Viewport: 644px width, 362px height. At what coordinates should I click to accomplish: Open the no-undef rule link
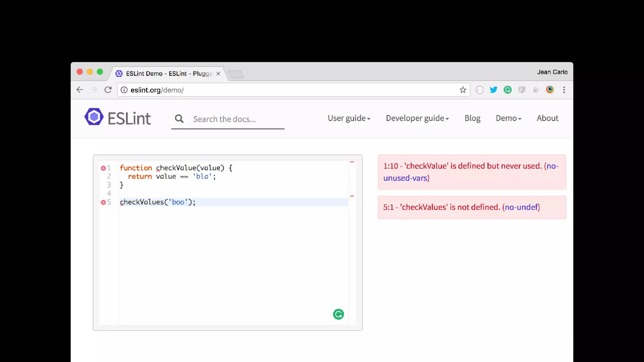(521, 207)
